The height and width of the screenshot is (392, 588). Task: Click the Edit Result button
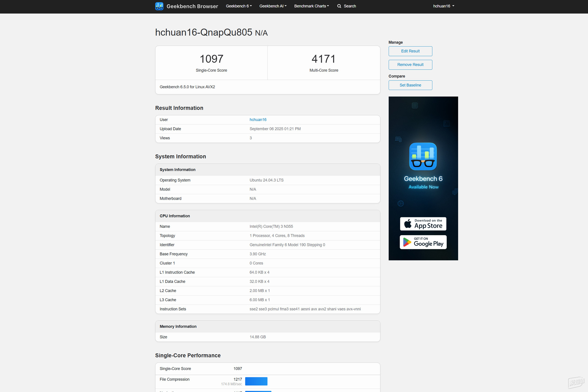point(410,51)
